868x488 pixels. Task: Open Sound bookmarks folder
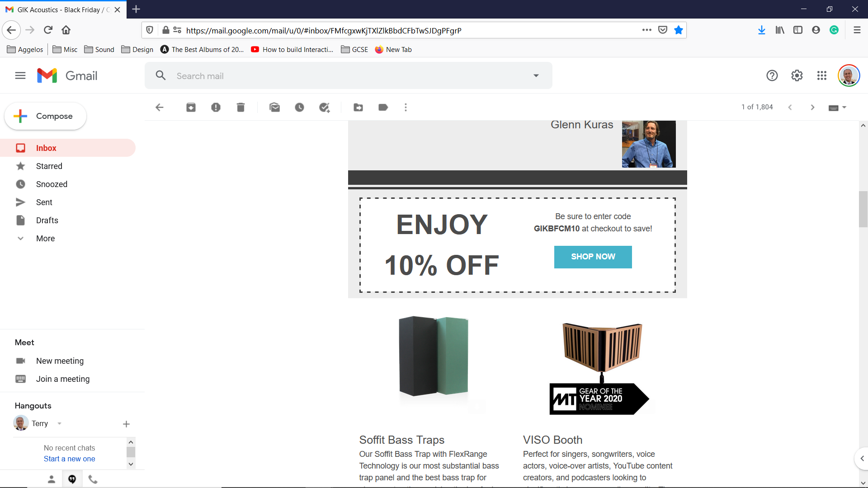(x=99, y=49)
